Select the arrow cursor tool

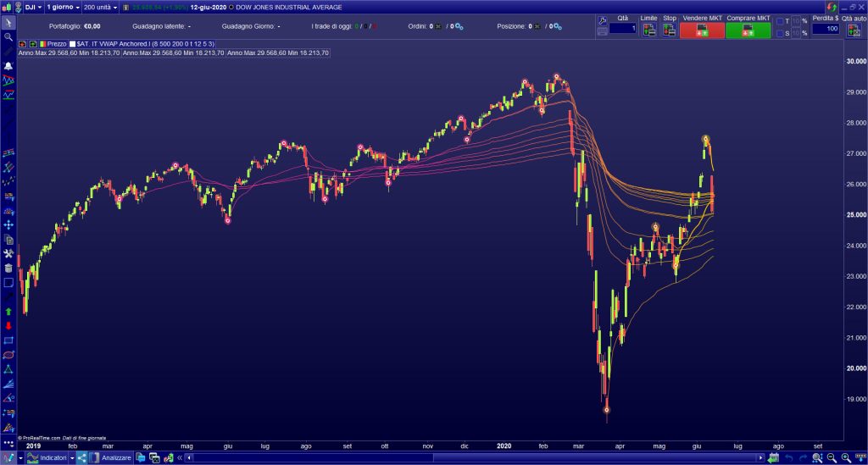tap(8, 23)
